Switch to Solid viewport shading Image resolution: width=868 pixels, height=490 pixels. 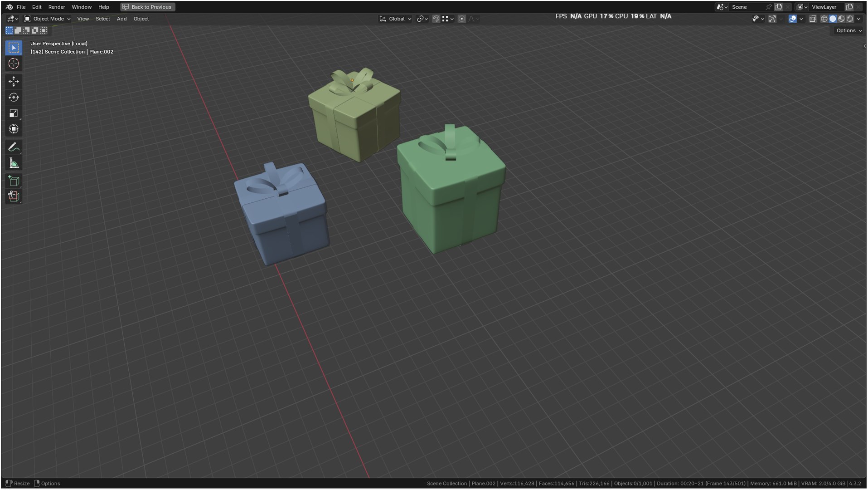(x=833, y=19)
